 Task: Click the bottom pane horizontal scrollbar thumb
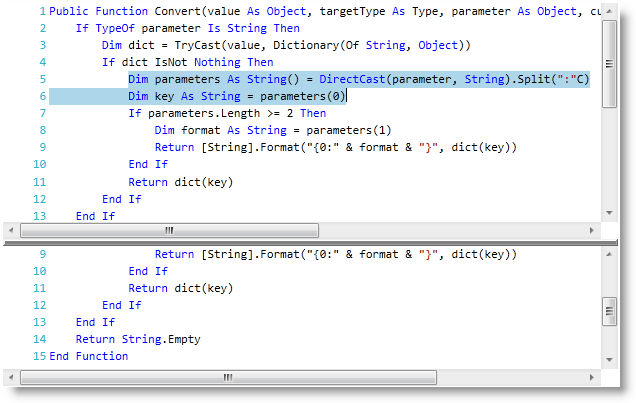pos(228,377)
